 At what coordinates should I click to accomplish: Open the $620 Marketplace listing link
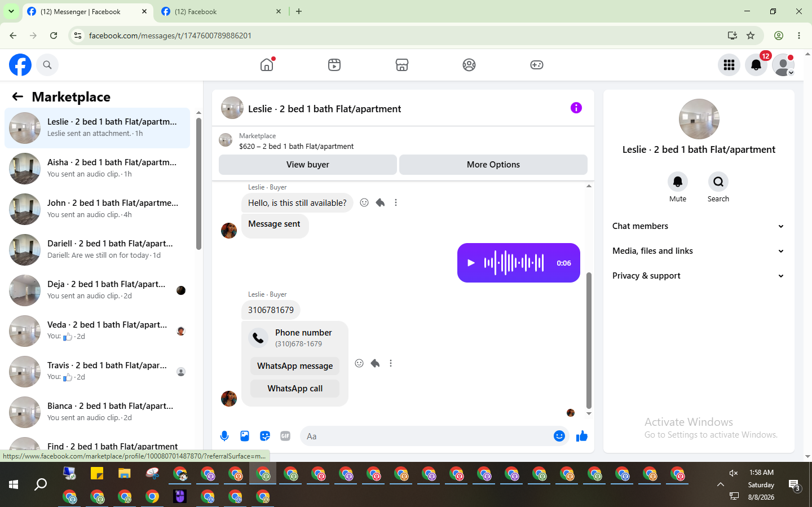(296, 146)
